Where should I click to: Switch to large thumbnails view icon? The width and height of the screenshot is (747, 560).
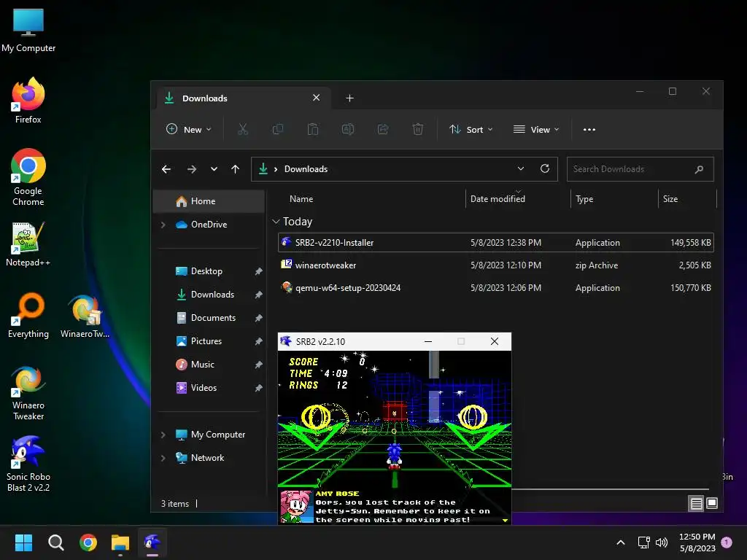(x=712, y=503)
